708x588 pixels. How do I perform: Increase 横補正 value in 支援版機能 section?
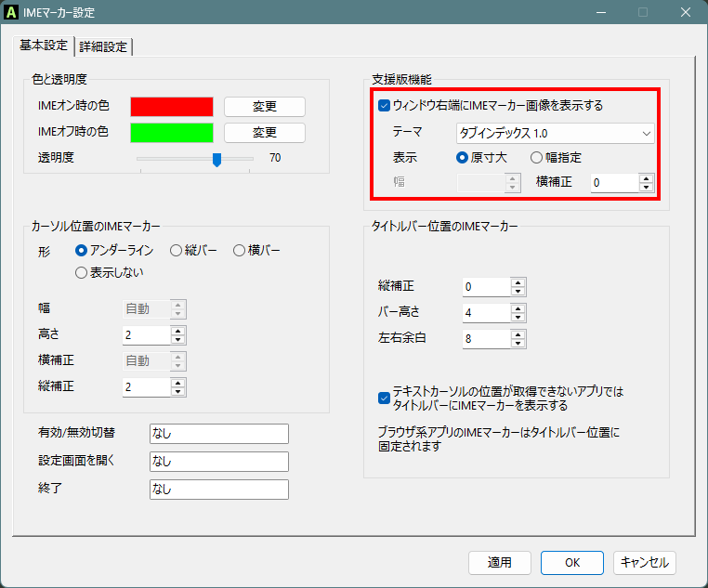point(647,178)
